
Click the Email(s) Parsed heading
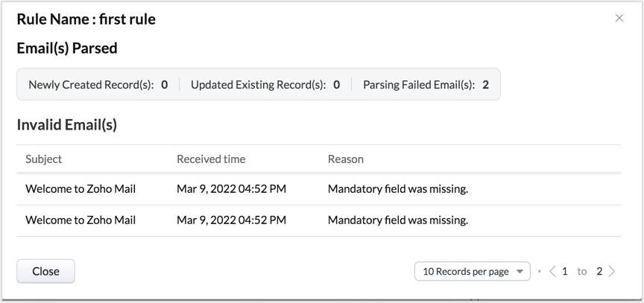click(x=67, y=49)
